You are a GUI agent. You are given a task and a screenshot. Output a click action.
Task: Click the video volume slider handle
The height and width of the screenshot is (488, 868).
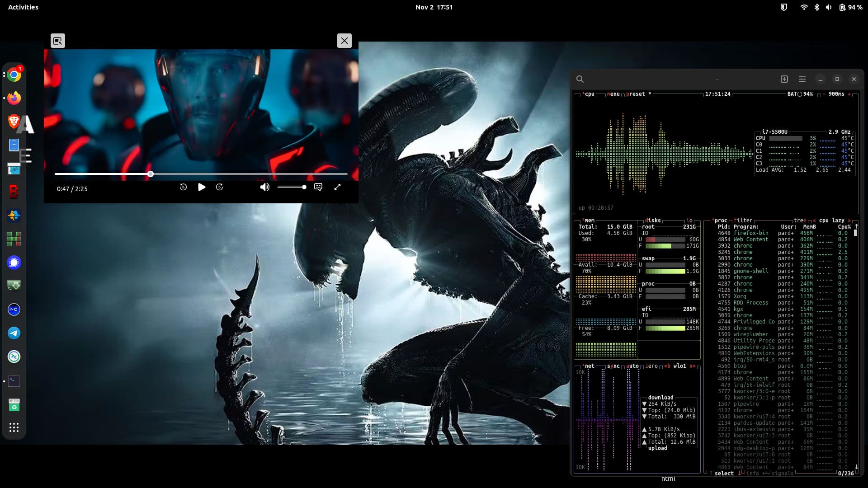coord(304,187)
